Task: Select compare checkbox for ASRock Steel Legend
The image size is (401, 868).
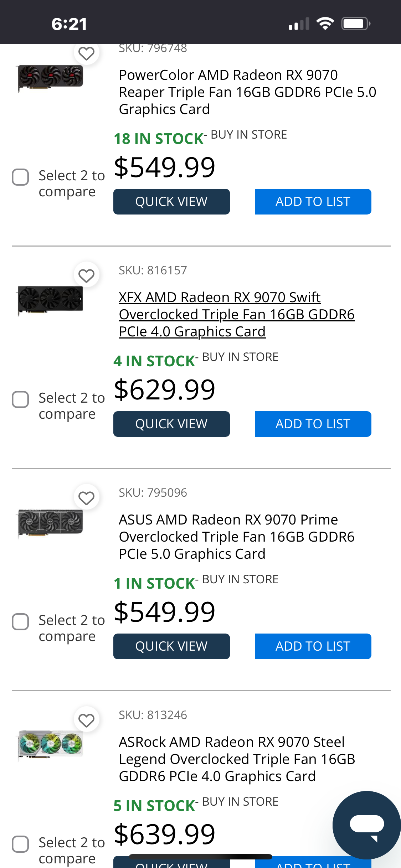Action: 20,844
